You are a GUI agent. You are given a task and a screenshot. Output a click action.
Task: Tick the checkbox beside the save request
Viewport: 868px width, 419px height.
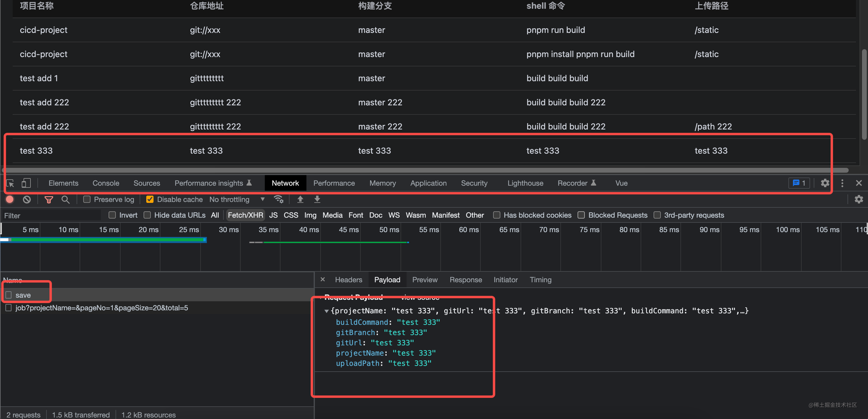click(8, 295)
